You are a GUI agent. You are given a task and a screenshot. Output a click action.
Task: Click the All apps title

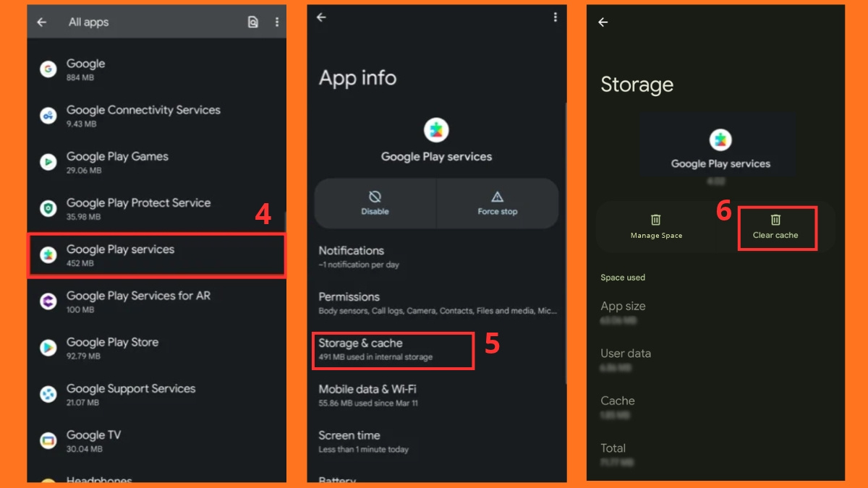pyautogui.click(x=88, y=22)
